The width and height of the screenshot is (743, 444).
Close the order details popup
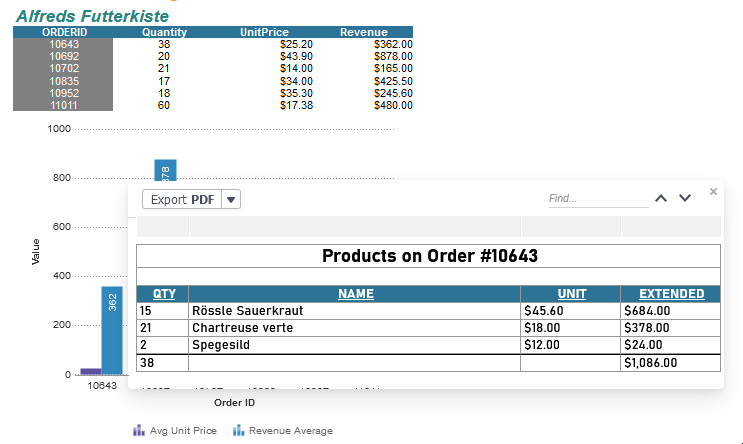713,191
